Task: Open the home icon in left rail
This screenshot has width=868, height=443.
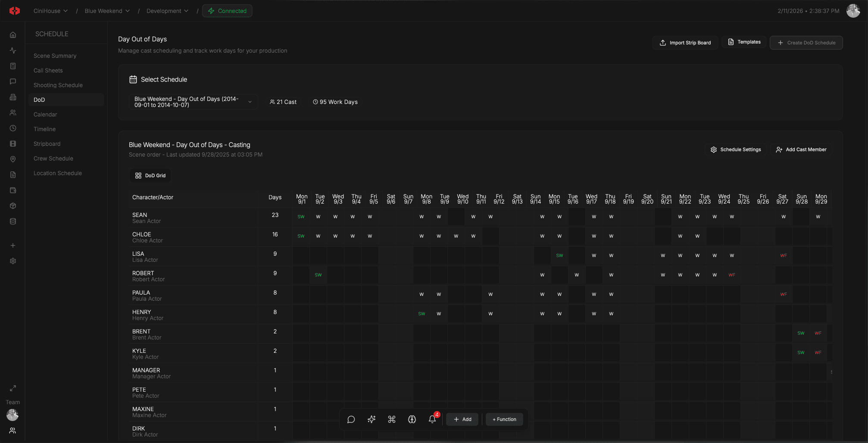Action: pyautogui.click(x=13, y=35)
